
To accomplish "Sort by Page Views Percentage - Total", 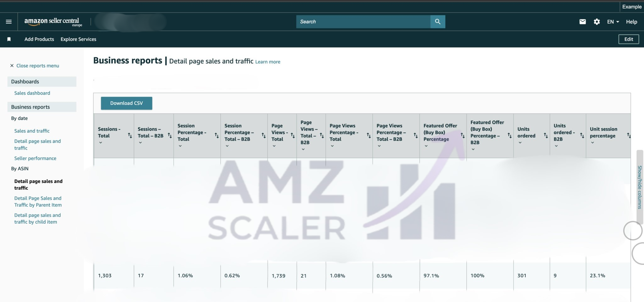I will 369,136.
